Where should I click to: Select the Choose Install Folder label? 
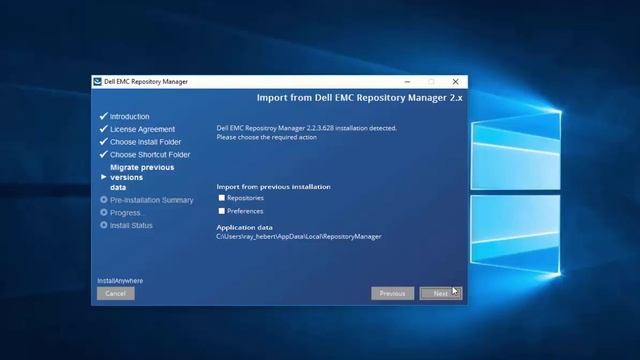[x=145, y=142]
